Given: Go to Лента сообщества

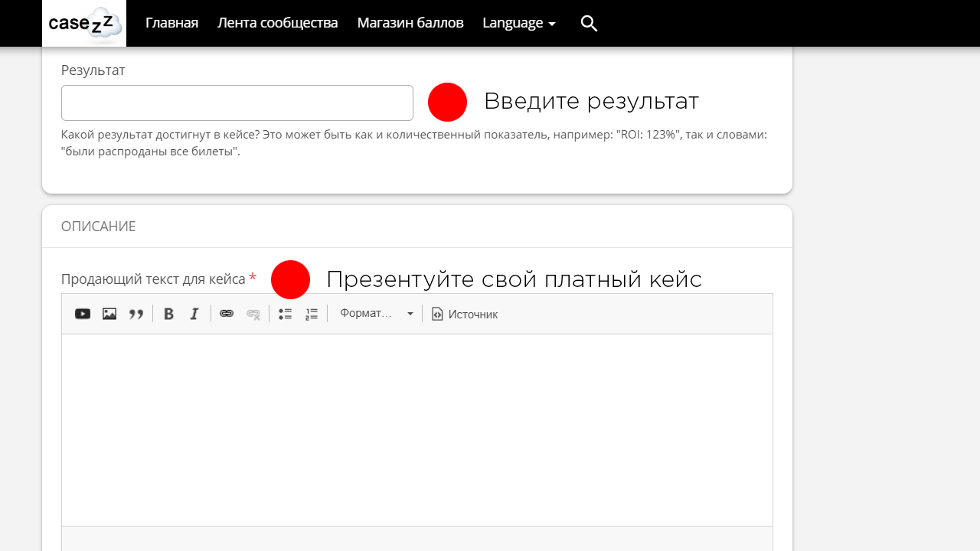Looking at the screenshot, I should pyautogui.click(x=277, y=23).
